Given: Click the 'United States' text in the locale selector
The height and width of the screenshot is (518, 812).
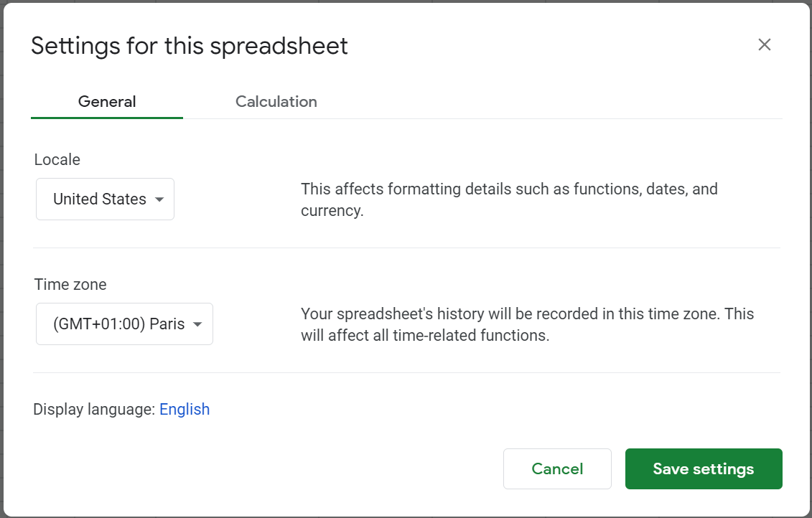Looking at the screenshot, I should tap(99, 199).
